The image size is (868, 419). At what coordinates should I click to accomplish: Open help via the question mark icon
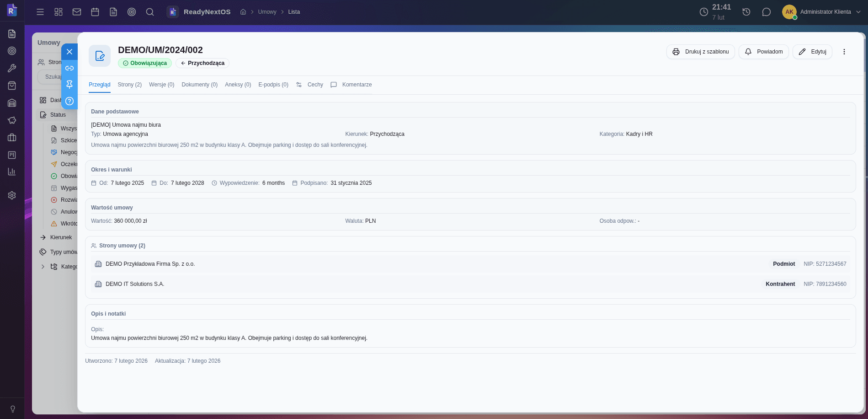click(69, 101)
